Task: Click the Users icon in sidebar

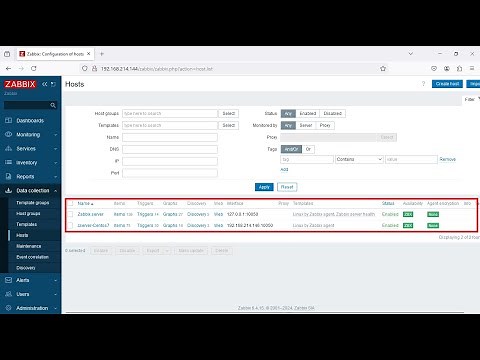Action: click(9, 294)
